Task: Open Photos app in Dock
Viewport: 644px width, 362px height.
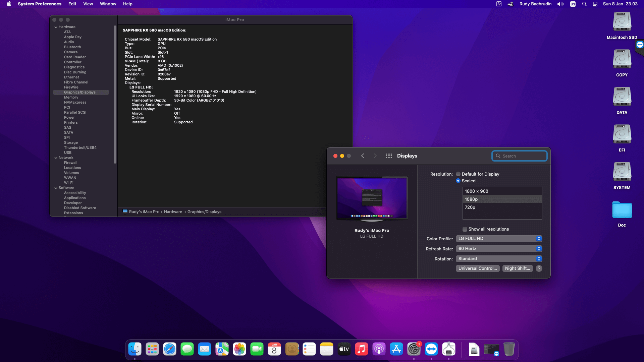Action: pos(239,349)
